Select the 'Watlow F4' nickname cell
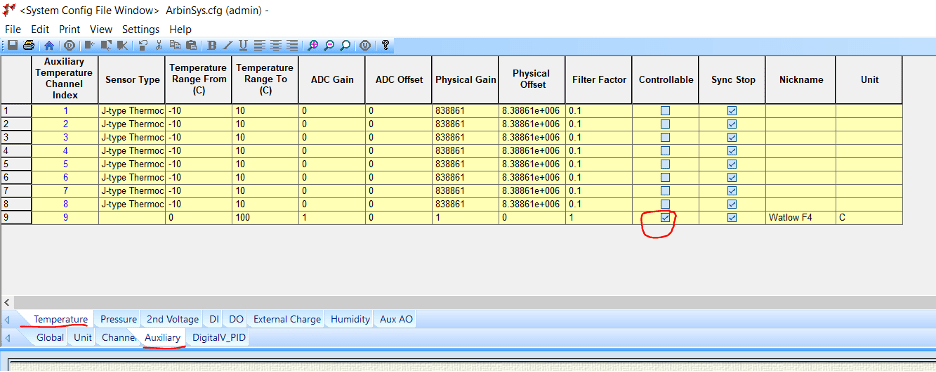936x372 pixels. click(x=800, y=218)
